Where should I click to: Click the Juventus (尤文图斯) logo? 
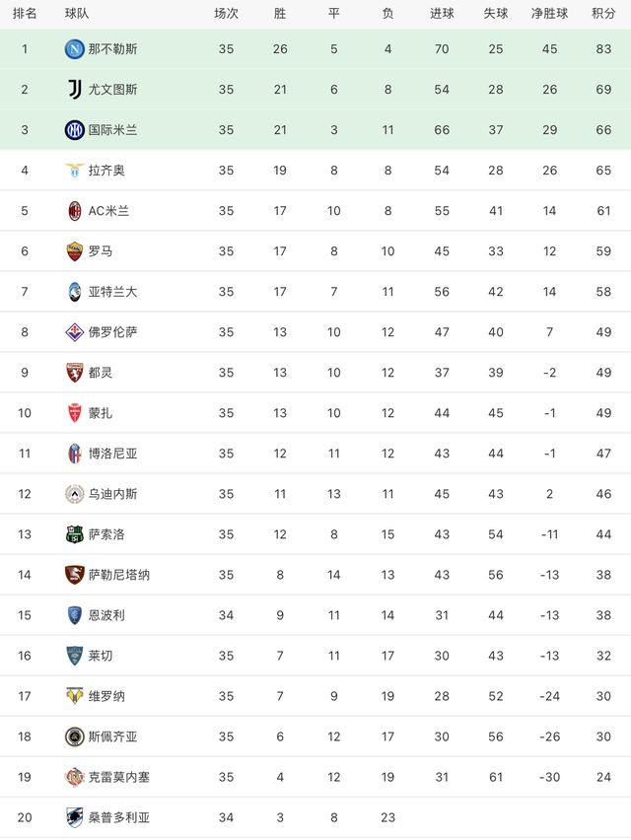(x=74, y=89)
